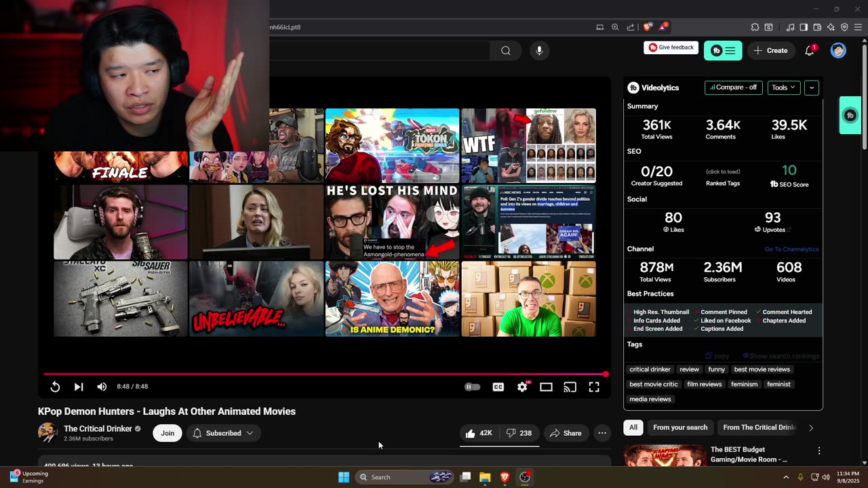This screenshot has height=488, width=868.
Task: Open the Brave VPN shield icon
Action: tap(844, 27)
